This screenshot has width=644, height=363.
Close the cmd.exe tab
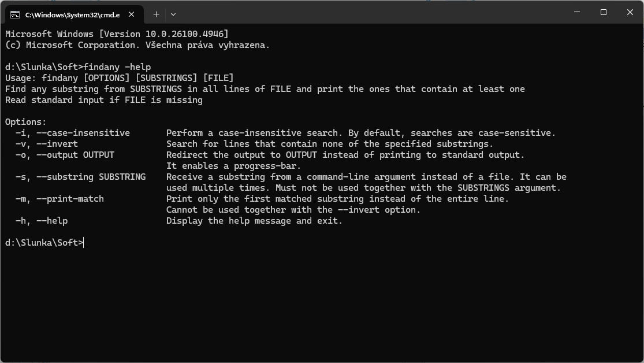click(132, 14)
